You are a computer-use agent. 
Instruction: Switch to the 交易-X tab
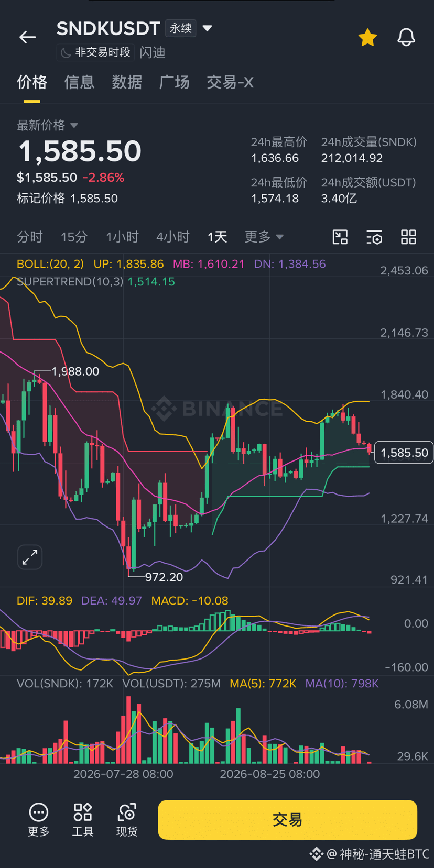(230, 82)
